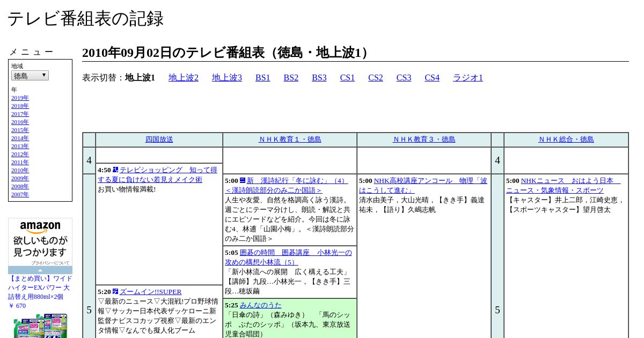
Task: Open the みんなのうた program link
Action: pyautogui.click(x=260, y=305)
